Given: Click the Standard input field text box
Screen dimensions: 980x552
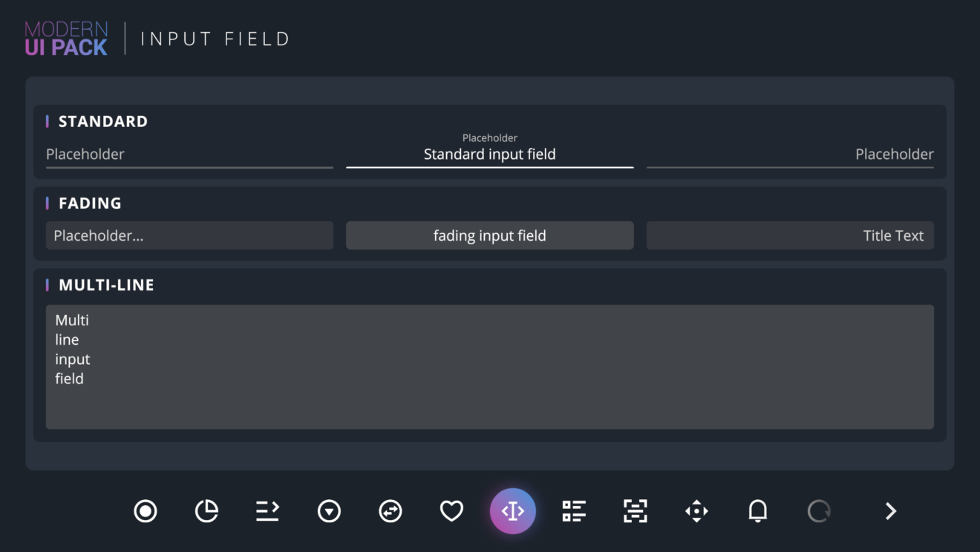Looking at the screenshot, I should pos(490,155).
